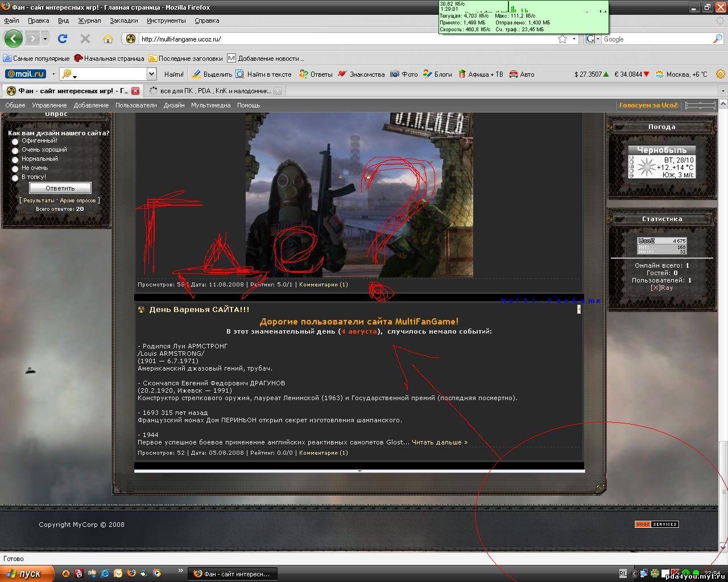Open the address bar history dropdown

click(x=574, y=39)
